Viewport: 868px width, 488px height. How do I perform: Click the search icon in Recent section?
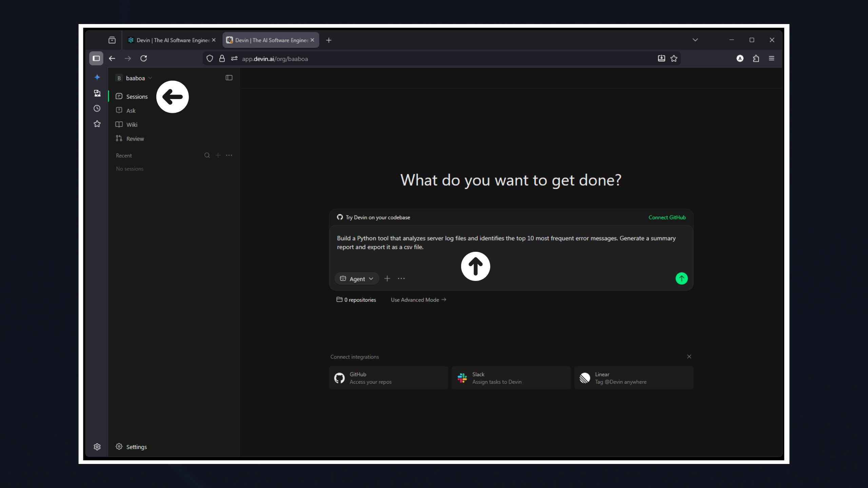point(207,155)
